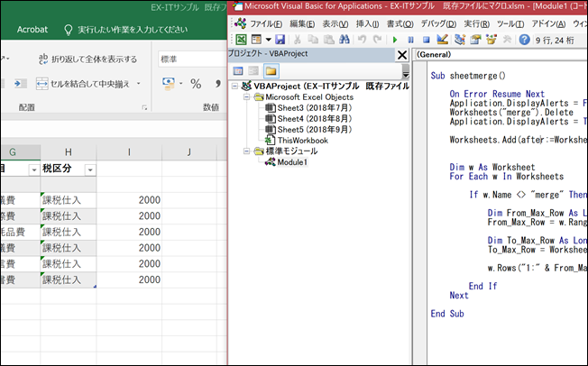Click the Cut scissors icon
The image size is (588, 366).
point(298,40)
